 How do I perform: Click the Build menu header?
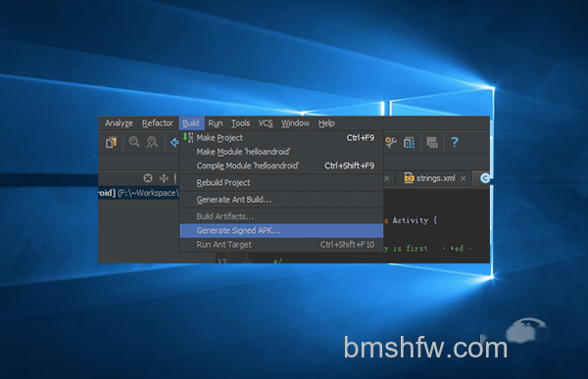pos(191,123)
